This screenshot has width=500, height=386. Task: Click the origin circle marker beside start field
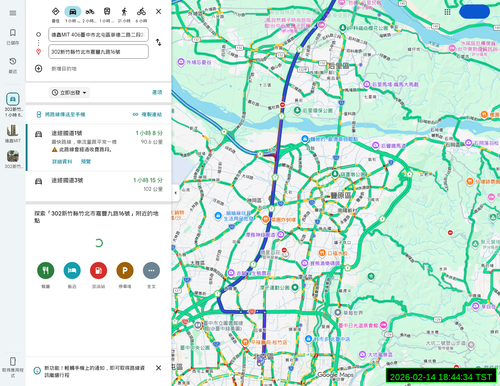click(39, 34)
